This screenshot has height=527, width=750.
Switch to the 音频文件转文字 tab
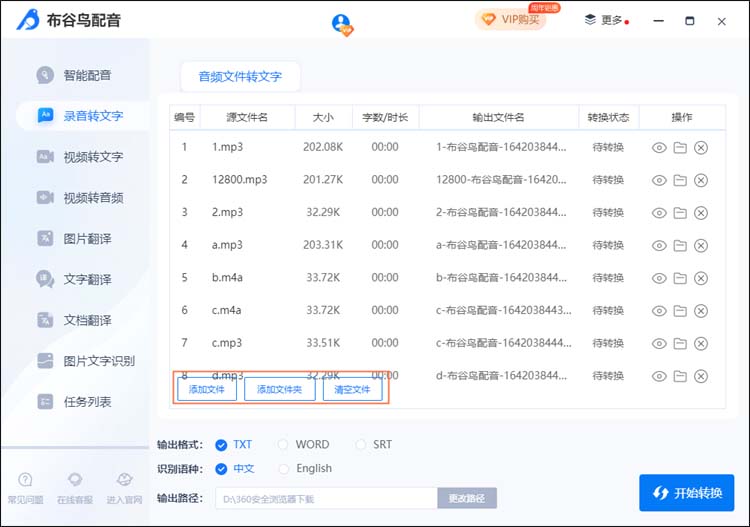240,77
